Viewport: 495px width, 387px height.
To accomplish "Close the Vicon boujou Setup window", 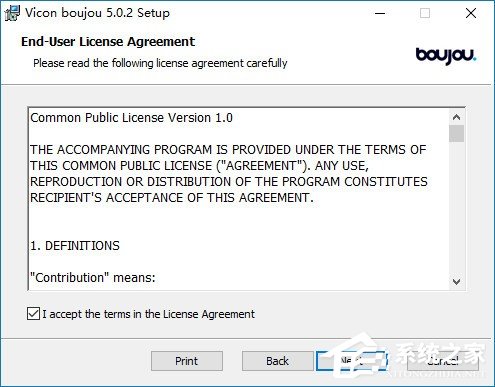I will (x=471, y=13).
